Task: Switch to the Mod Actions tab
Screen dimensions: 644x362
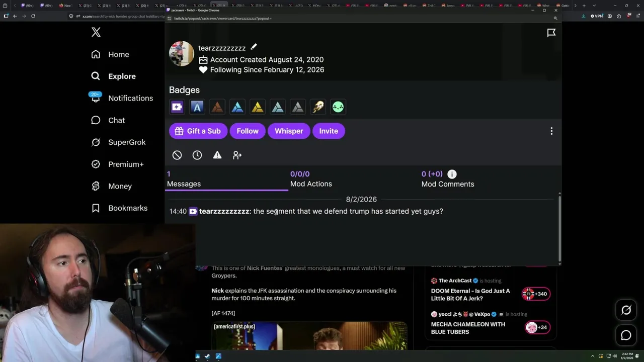Action: click(311, 179)
